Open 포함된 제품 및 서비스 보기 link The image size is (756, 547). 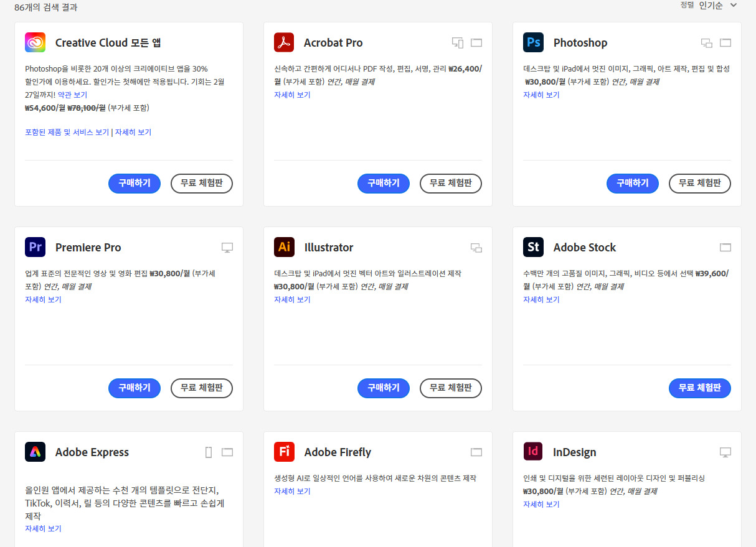click(x=67, y=133)
